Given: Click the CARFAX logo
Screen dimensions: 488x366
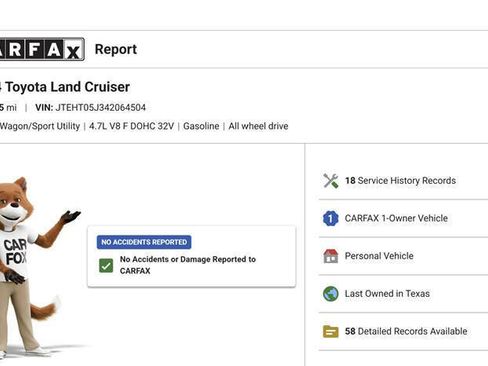Looking at the screenshot, I should (42, 49).
